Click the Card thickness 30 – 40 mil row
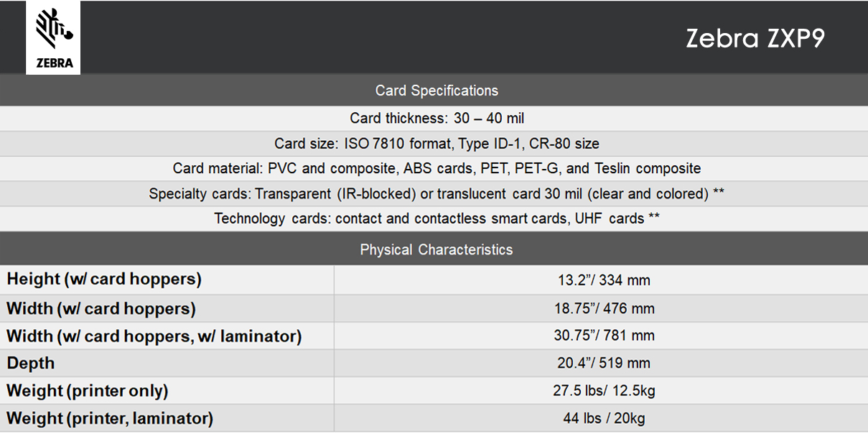 437,118
